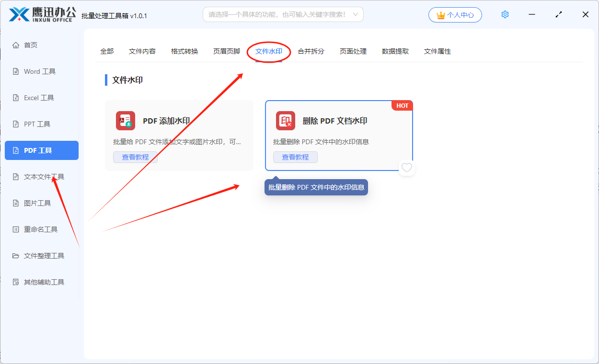Toggle the heart favorite icon
This screenshot has height=364, width=599.
tap(407, 168)
